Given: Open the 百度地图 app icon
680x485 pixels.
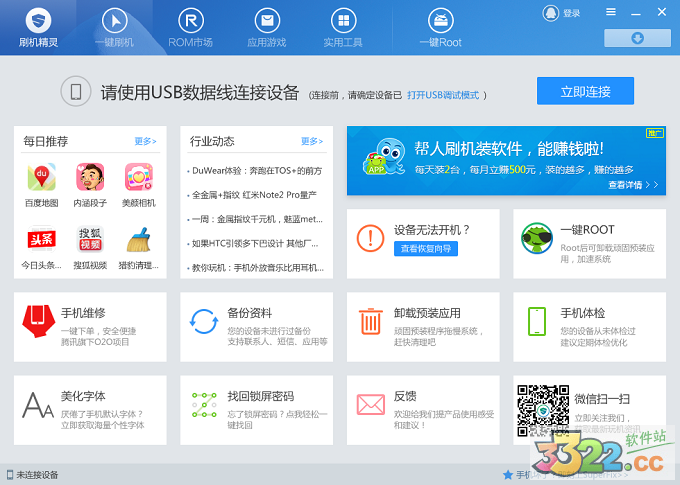Looking at the screenshot, I should coord(42,177).
